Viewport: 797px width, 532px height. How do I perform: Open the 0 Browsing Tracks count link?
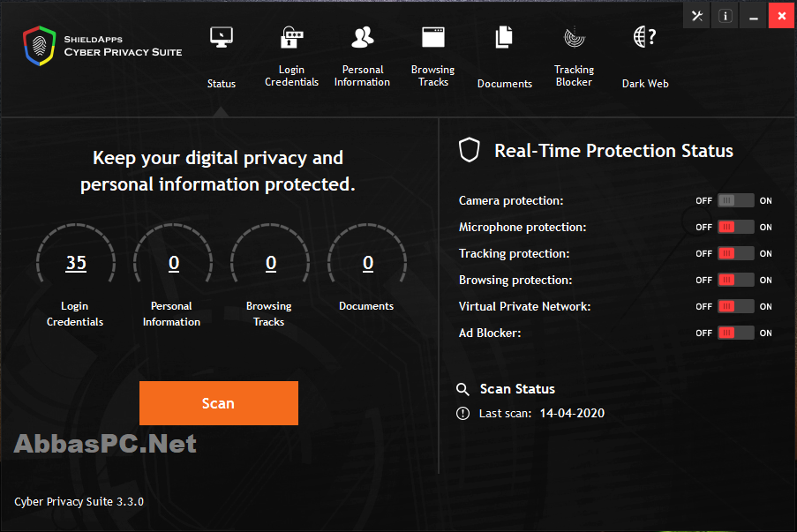point(271,263)
